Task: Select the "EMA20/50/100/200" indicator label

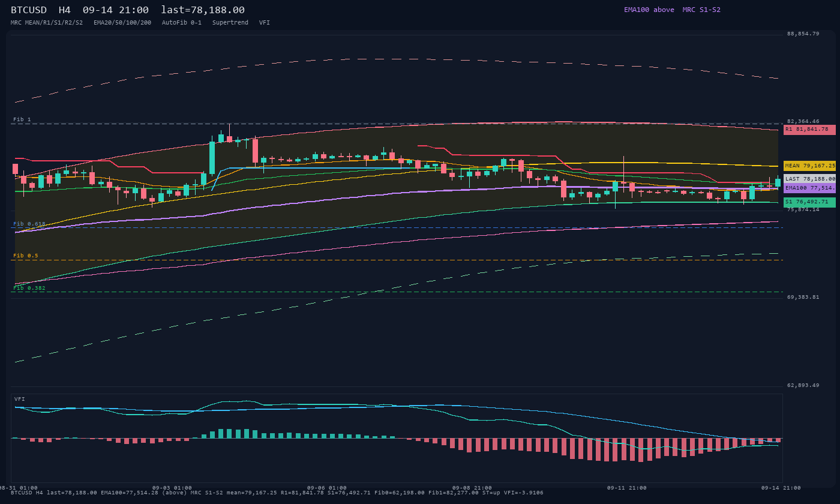Action: point(122,23)
